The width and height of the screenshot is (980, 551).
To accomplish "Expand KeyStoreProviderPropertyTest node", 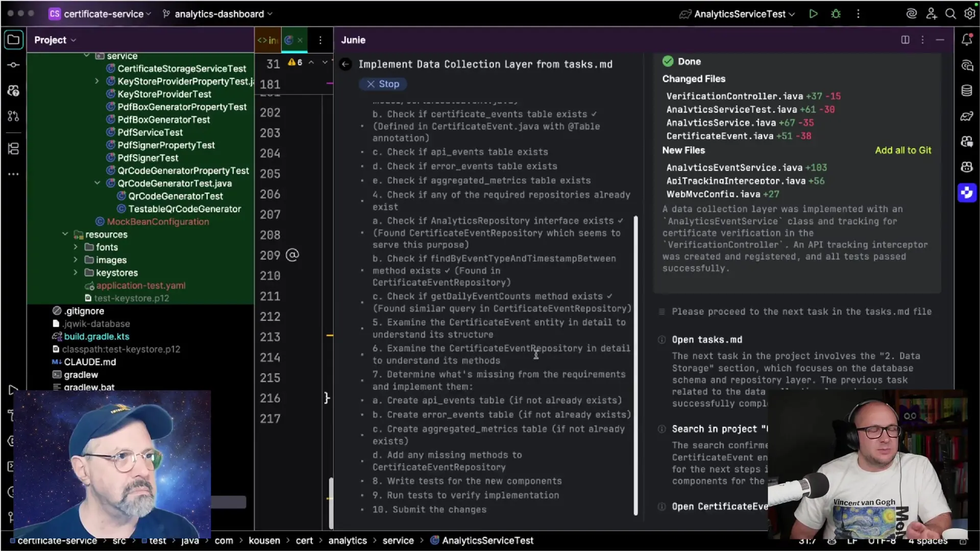I will [x=97, y=81].
